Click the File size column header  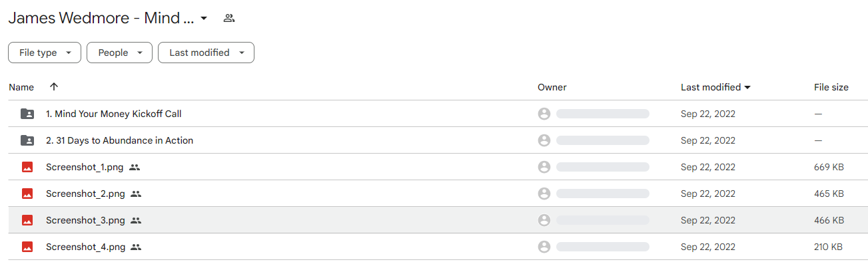pyautogui.click(x=831, y=87)
